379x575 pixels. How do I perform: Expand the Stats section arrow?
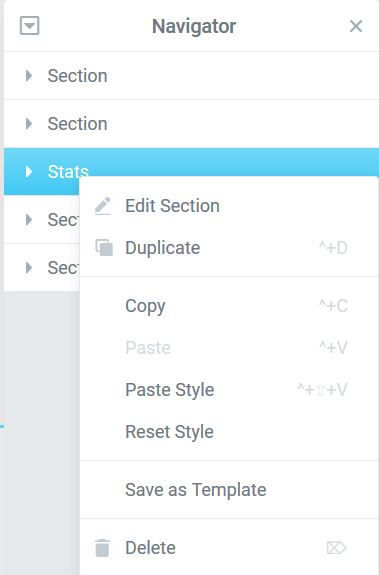pyautogui.click(x=29, y=172)
